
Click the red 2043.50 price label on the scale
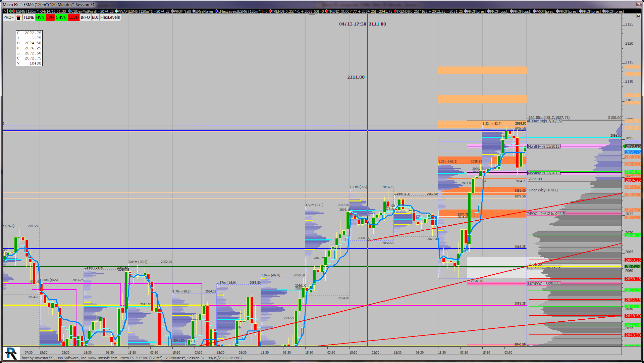click(633, 335)
